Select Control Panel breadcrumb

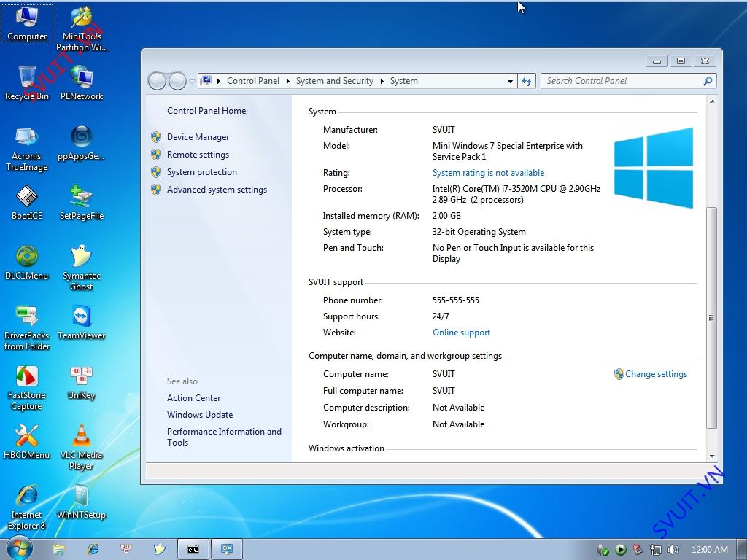pos(253,81)
